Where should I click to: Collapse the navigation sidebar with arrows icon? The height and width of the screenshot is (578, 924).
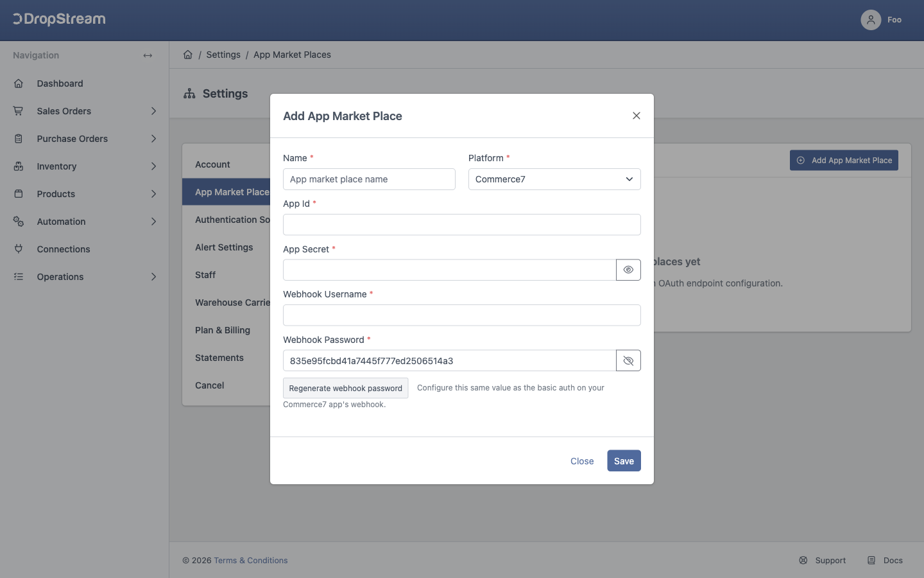click(148, 55)
